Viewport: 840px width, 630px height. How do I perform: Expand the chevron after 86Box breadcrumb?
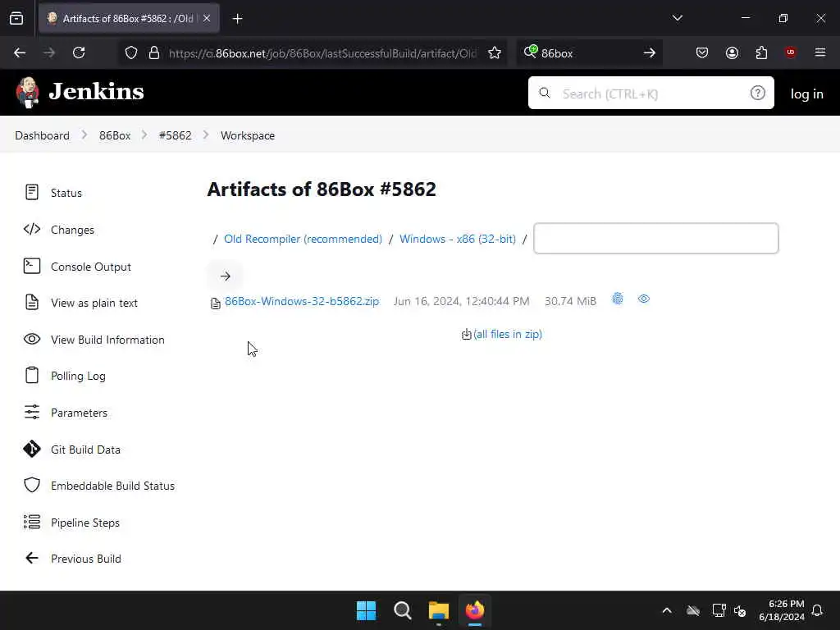pos(144,135)
